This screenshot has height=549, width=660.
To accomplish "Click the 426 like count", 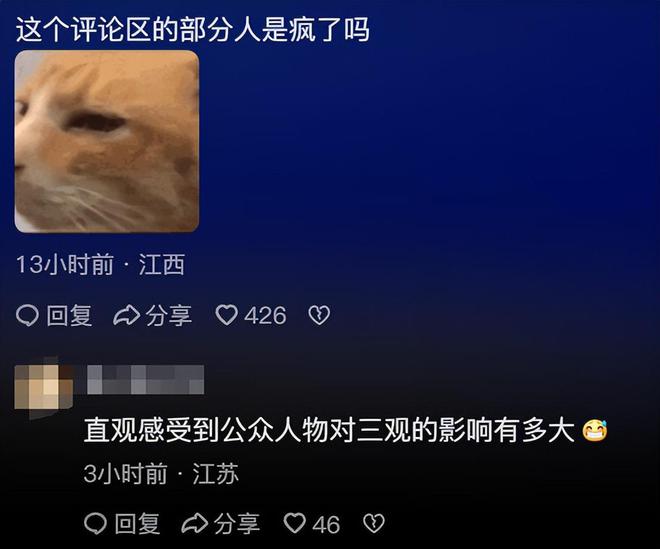I will pyautogui.click(x=266, y=316).
